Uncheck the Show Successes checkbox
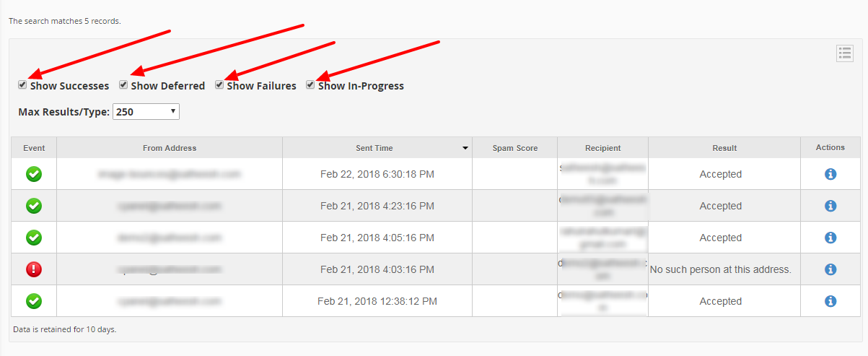The image size is (868, 356). click(x=23, y=85)
